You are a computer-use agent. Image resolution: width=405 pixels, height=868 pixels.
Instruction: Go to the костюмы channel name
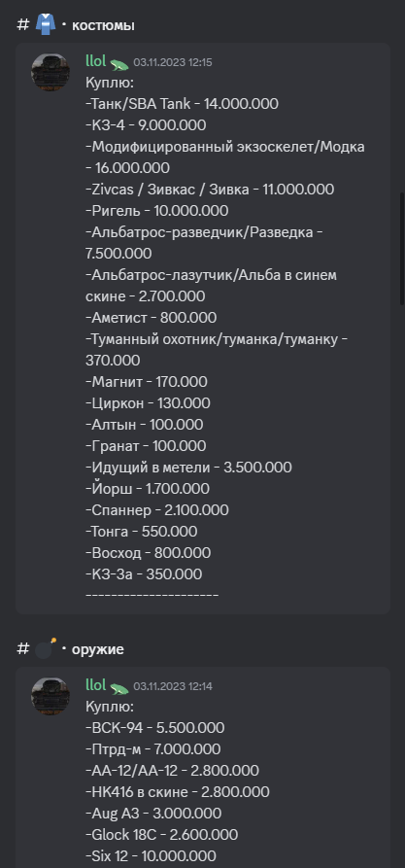pos(103,26)
